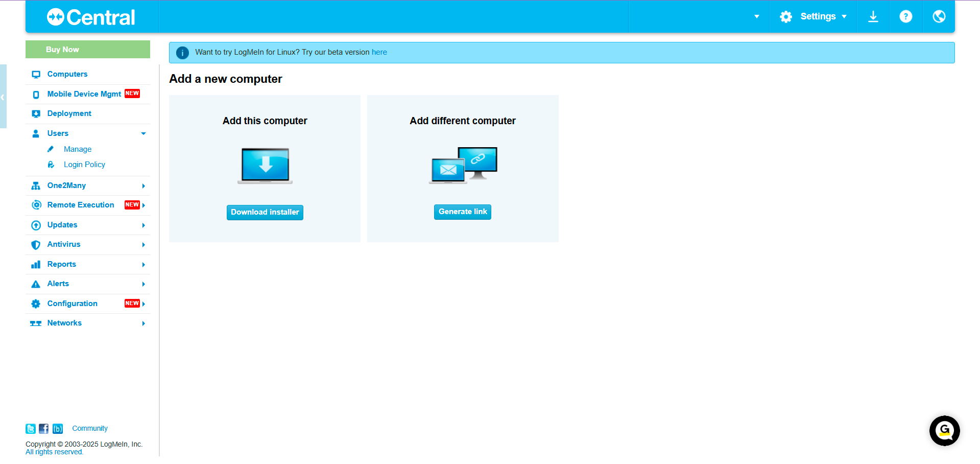This screenshot has height=464, width=980.
Task: Click the download arrow icon in header
Action: coord(873,17)
